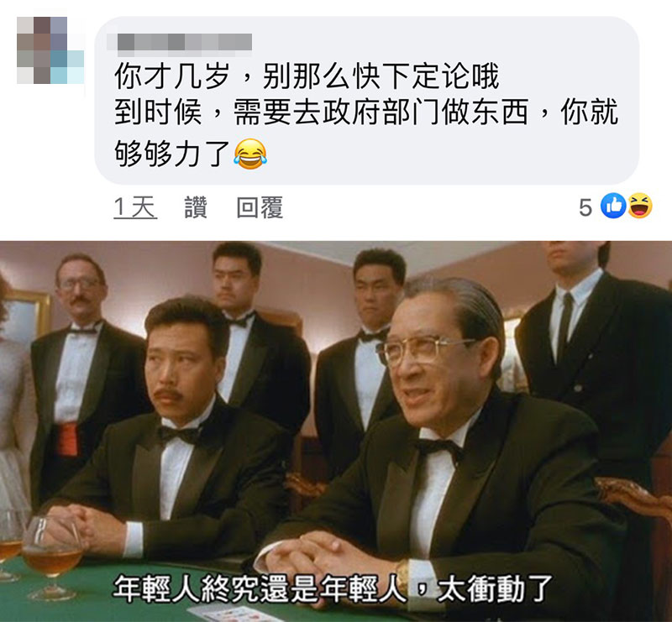
Task: Click the yellow Haha reaction icon
Action: tap(640, 206)
